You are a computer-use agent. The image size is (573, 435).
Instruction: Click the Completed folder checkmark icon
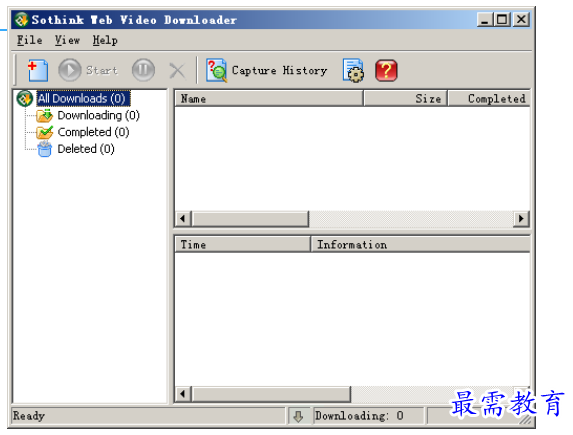pos(45,132)
